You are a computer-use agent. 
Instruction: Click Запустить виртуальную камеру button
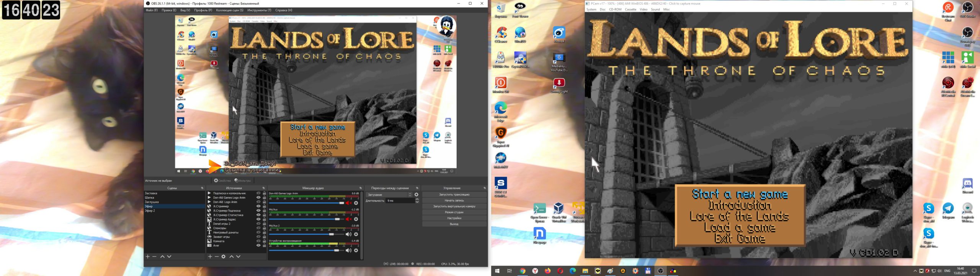click(x=454, y=207)
